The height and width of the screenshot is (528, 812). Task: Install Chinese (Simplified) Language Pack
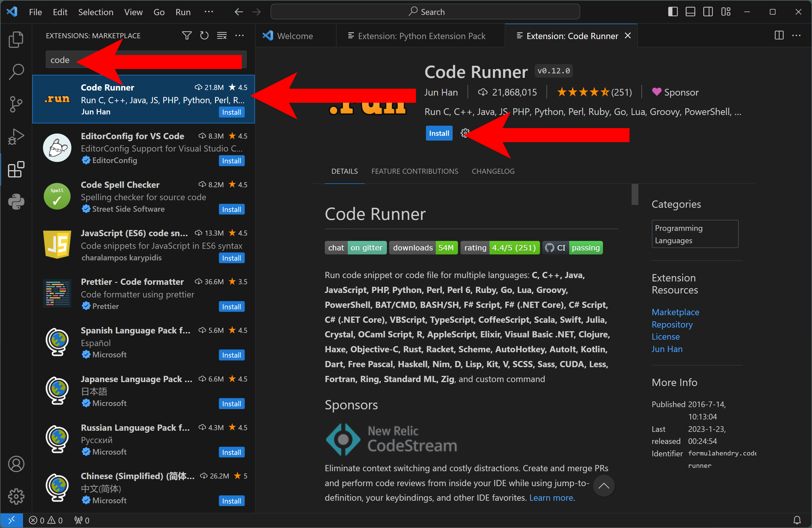pyautogui.click(x=232, y=501)
